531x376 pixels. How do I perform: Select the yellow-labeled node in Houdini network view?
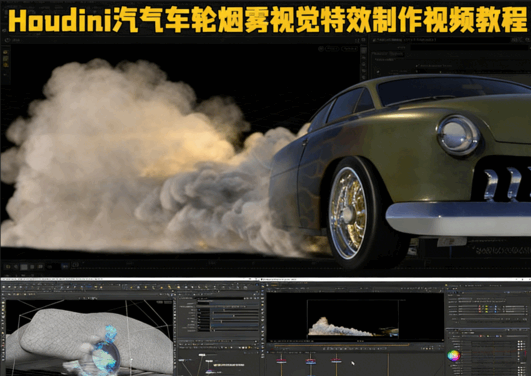228,365
